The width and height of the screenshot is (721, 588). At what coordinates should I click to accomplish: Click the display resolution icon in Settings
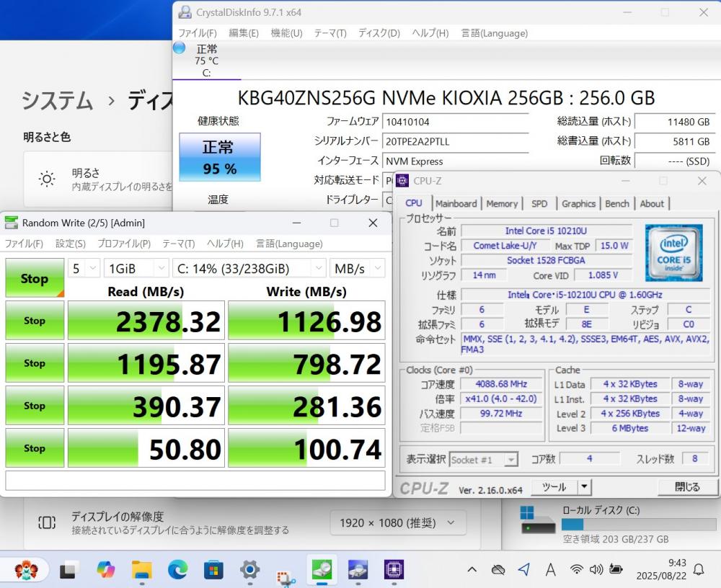click(47, 522)
